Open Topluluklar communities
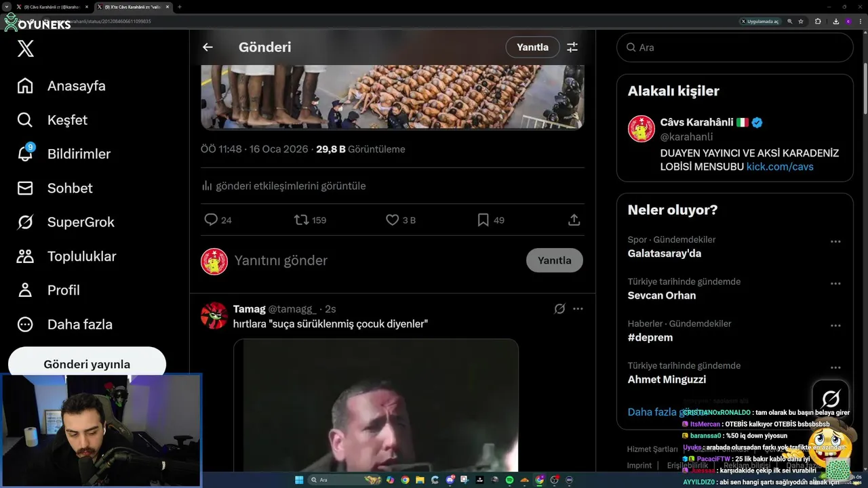This screenshot has width=868, height=488. 66,256
